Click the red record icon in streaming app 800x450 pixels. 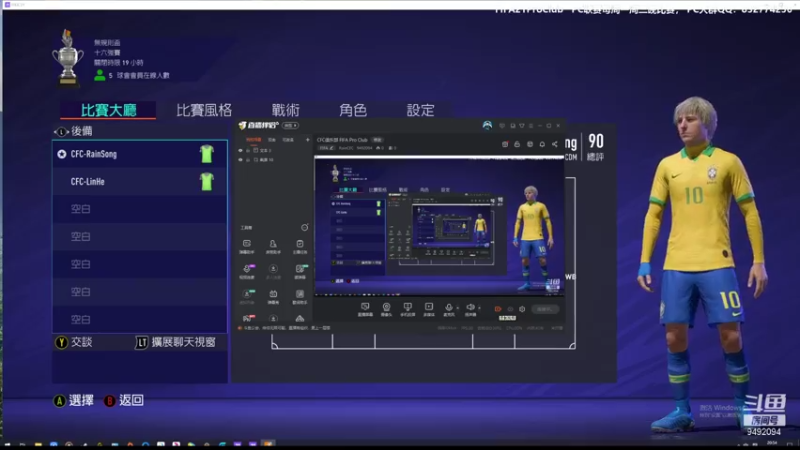(x=498, y=309)
